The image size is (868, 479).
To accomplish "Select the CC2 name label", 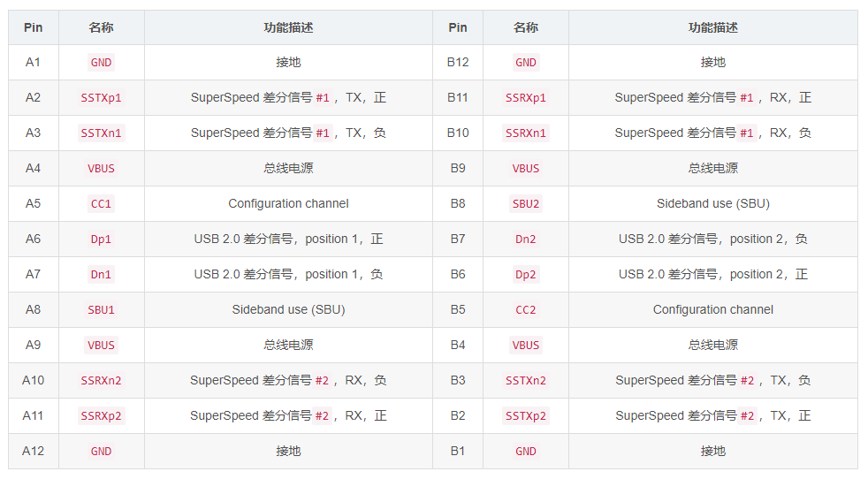I will point(525,310).
